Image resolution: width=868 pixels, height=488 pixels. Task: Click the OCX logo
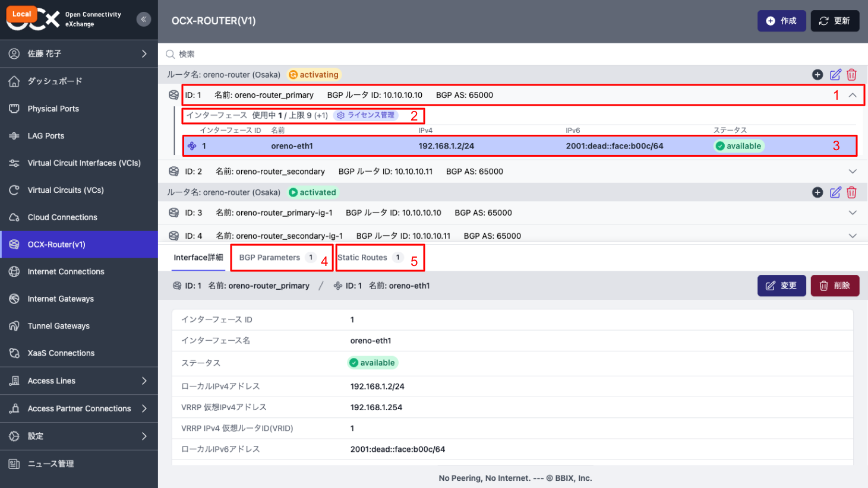33,20
